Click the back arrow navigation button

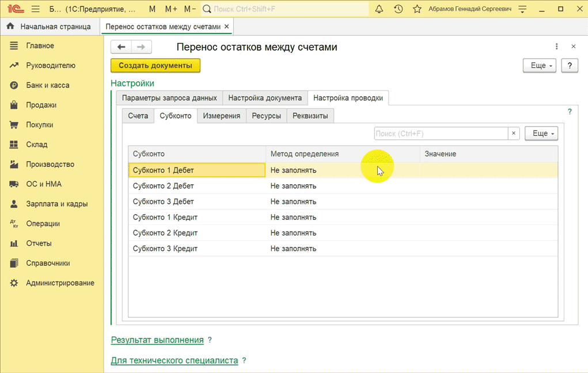click(x=121, y=47)
